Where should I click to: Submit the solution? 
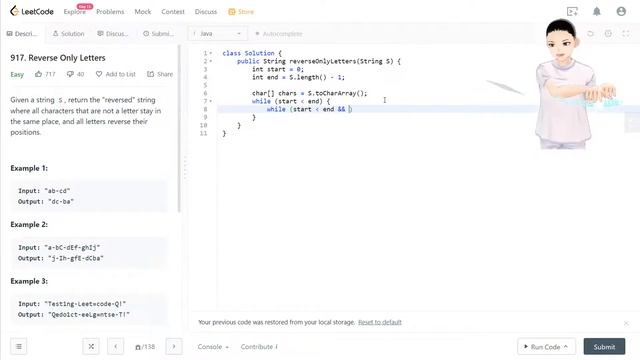(604, 347)
